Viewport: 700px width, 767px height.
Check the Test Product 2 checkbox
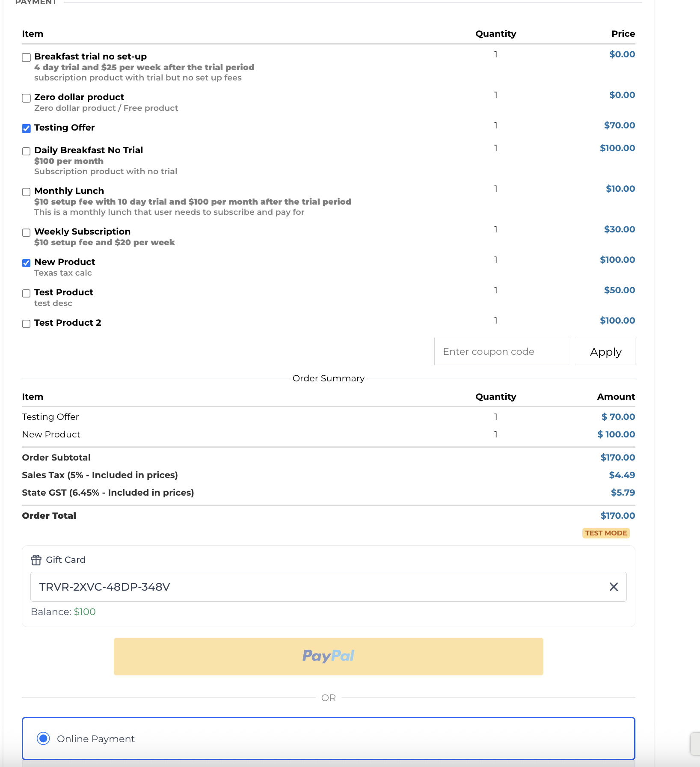click(27, 324)
